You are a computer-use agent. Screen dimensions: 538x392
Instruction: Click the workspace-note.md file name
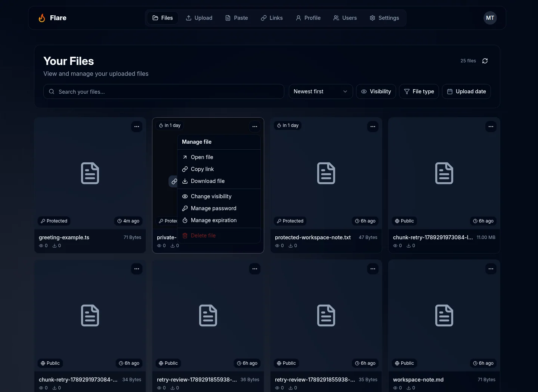pyautogui.click(x=418, y=380)
